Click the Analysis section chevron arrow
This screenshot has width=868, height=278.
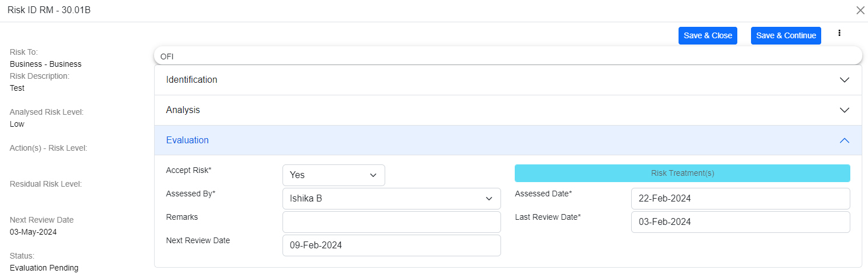coord(845,110)
